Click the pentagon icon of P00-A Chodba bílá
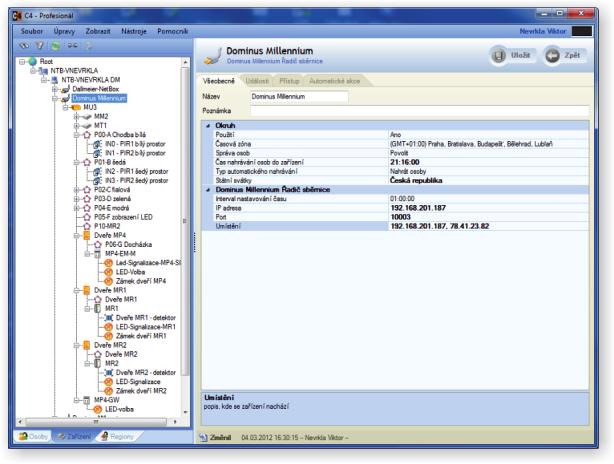This screenshot has width=614, height=464. 87,135
